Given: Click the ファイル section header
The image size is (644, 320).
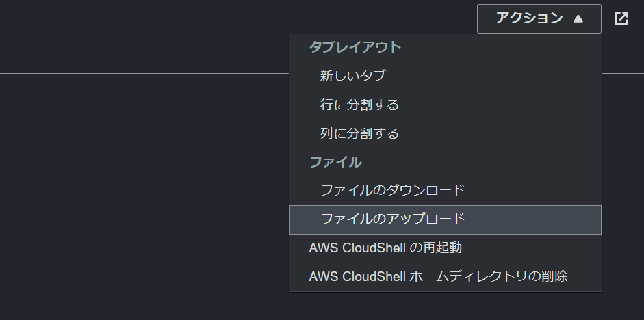Looking at the screenshot, I should point(335,162).
